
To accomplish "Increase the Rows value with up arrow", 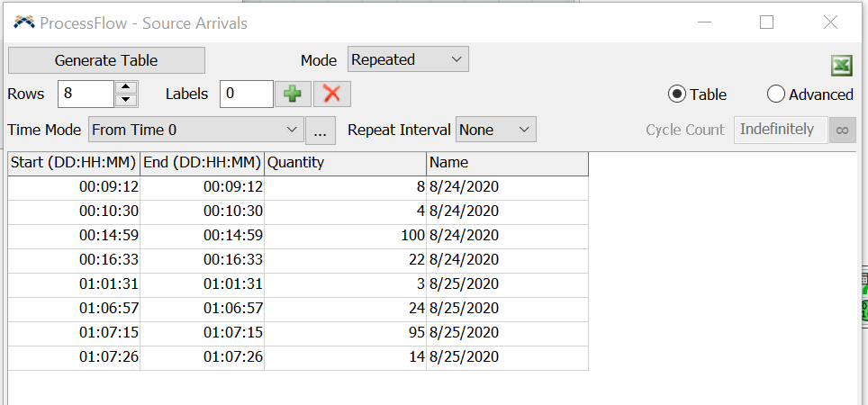I will (x=127, y=88).
